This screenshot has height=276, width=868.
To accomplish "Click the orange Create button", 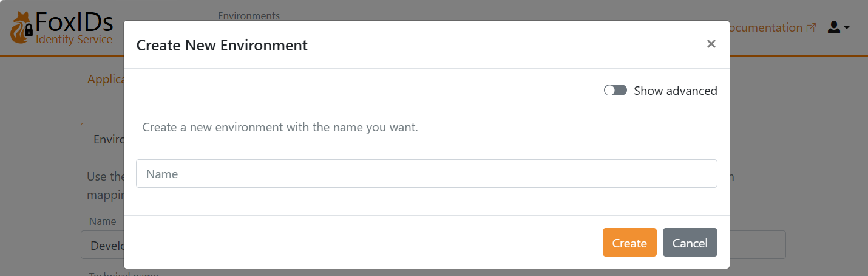I will [x=629, y=243].
